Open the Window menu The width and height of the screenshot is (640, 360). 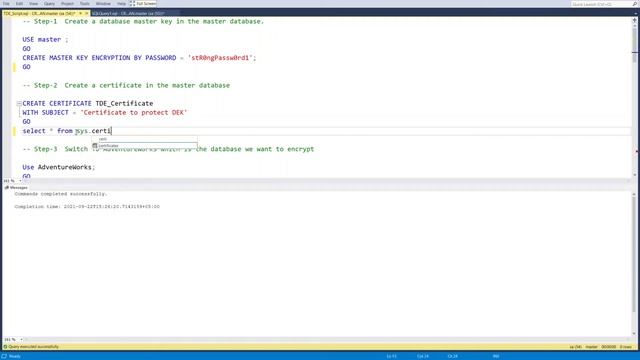(103, 4)
